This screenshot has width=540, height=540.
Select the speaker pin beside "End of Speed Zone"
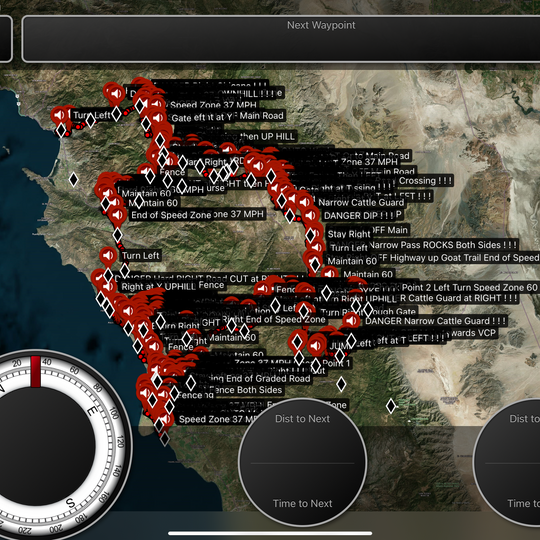(117, 215)
